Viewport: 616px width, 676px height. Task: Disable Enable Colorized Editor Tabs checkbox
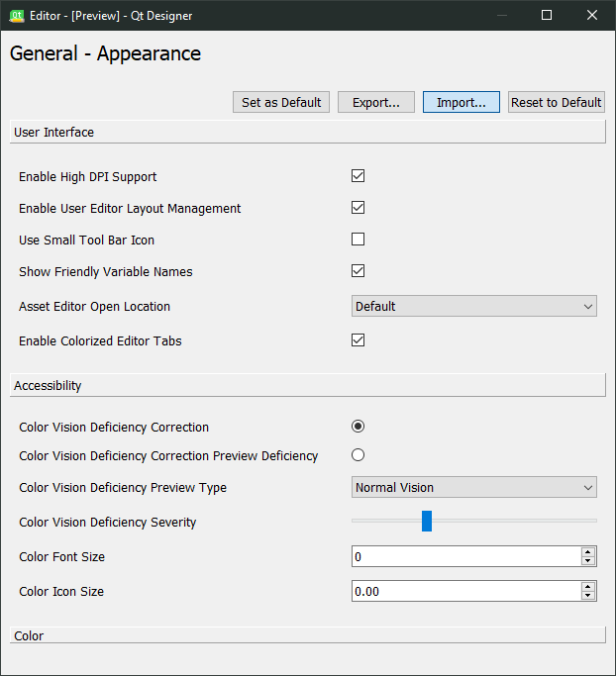(359, 340)
